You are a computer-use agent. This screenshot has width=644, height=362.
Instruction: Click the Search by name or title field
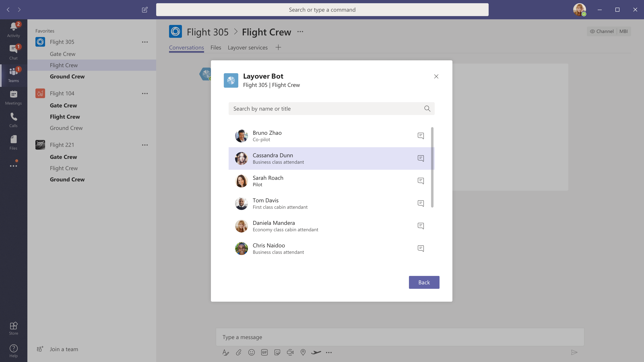[x=331, y=108]
